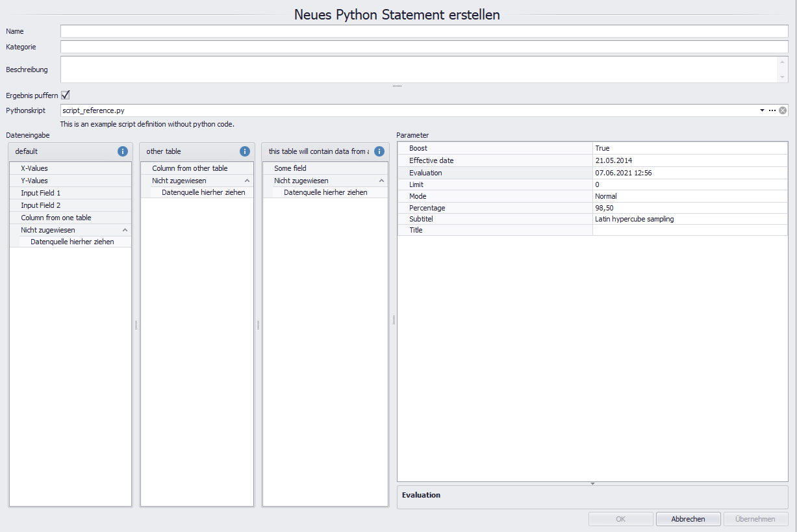This screenshot has width=797, height=532.
Task: Select the "X-Values" entry
Action: click(x=37, y=168)
